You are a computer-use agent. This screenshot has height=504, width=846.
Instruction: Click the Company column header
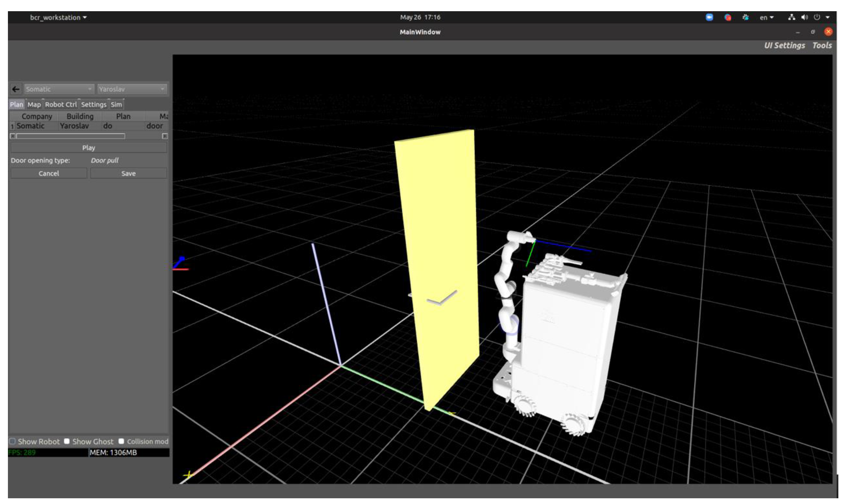37,117
